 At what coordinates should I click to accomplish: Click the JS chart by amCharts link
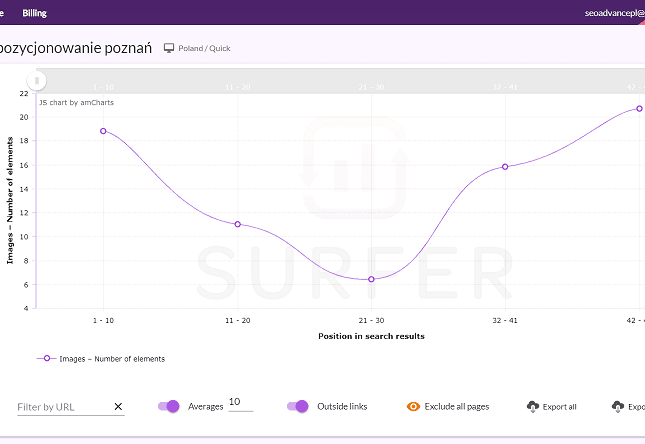(70, 102)
